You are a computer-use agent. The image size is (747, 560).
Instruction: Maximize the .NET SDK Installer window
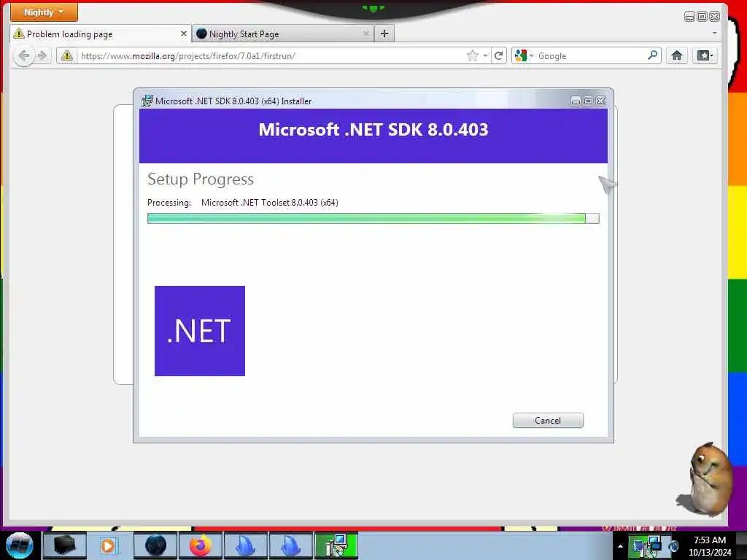tap(588, 101)
